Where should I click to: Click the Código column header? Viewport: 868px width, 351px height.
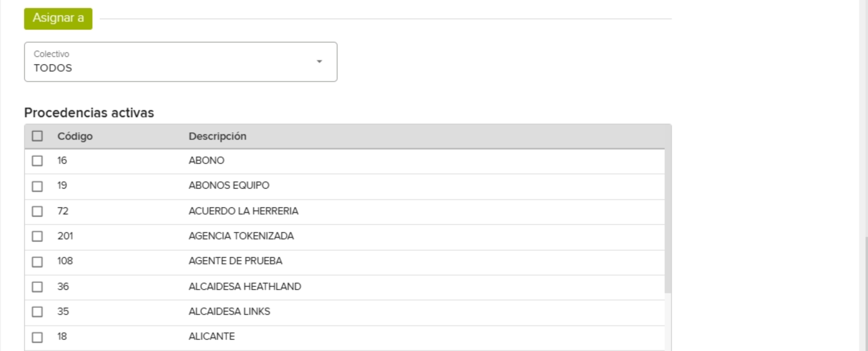75,136
